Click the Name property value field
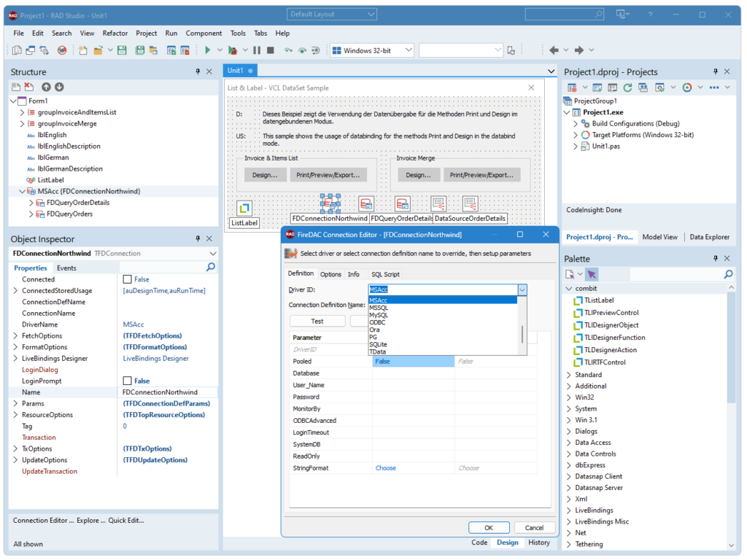Image resolution: width=747 pixels, height=560 pixels. [167, 392]
